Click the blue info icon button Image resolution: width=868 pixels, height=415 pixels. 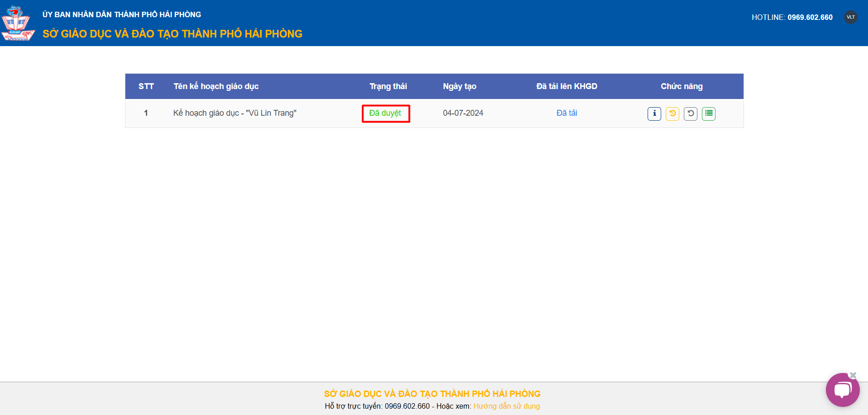click(x=654, y=113)
